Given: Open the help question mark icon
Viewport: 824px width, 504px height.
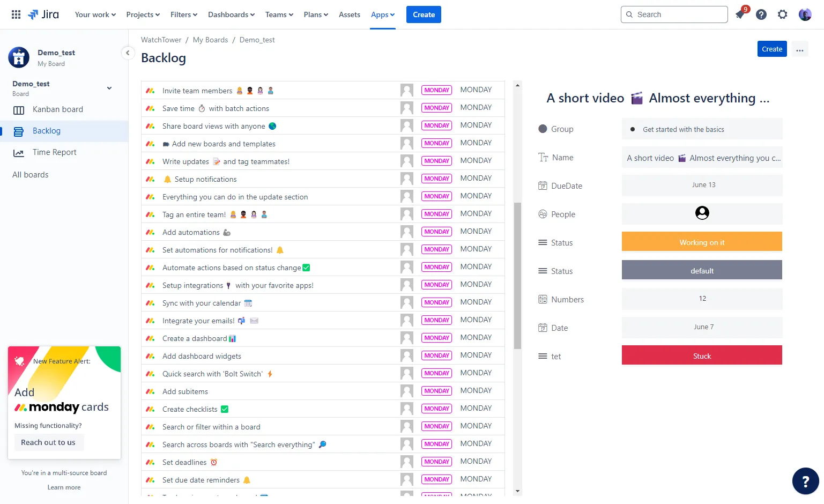Looking at the screenshot, I should click(x=761, y=14).
